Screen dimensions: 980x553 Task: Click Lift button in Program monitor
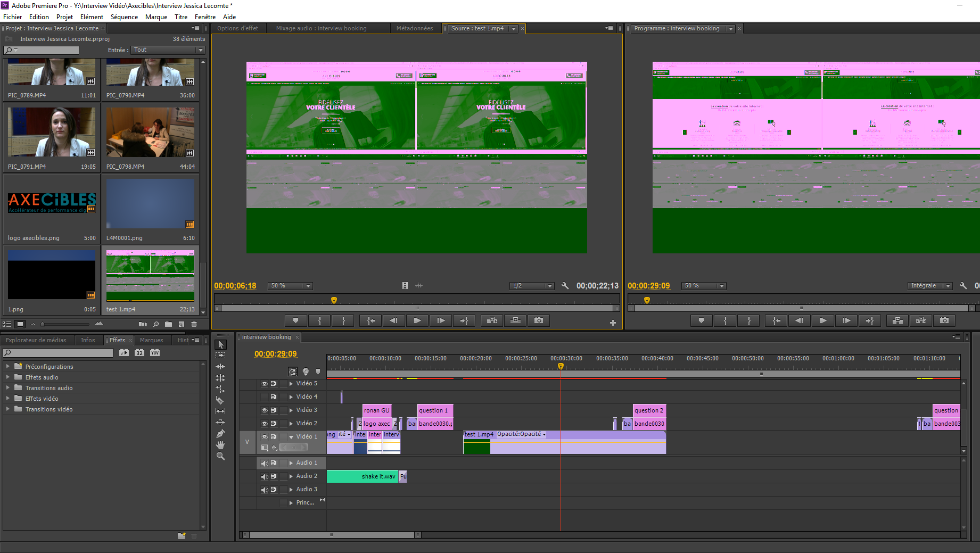point(897,320)
